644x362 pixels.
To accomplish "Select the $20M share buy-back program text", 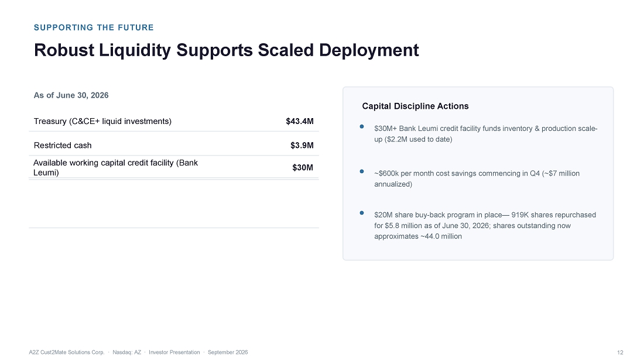I will coord(485,225).
